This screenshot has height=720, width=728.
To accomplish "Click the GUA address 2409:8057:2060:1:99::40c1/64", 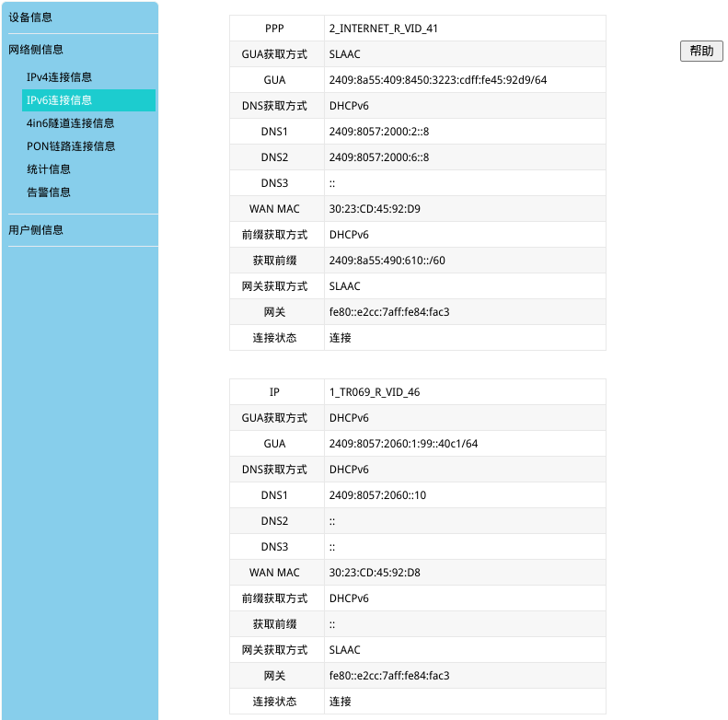I will [403, 444].
